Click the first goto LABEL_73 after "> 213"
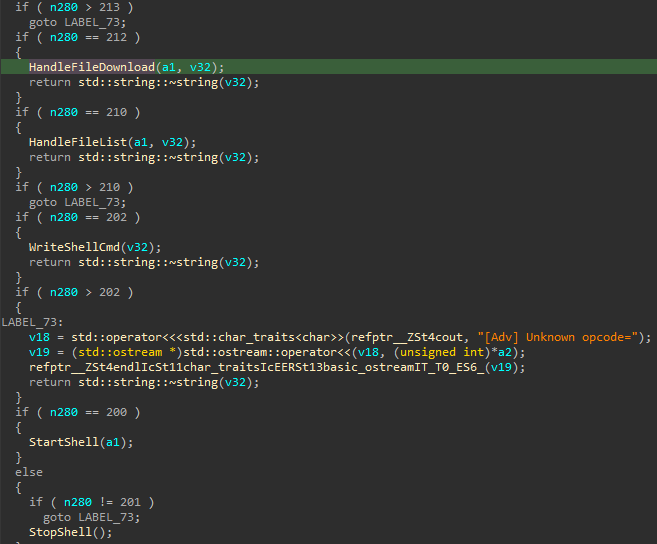The width and height of the screenshot is (657, 544). (78, 22)
